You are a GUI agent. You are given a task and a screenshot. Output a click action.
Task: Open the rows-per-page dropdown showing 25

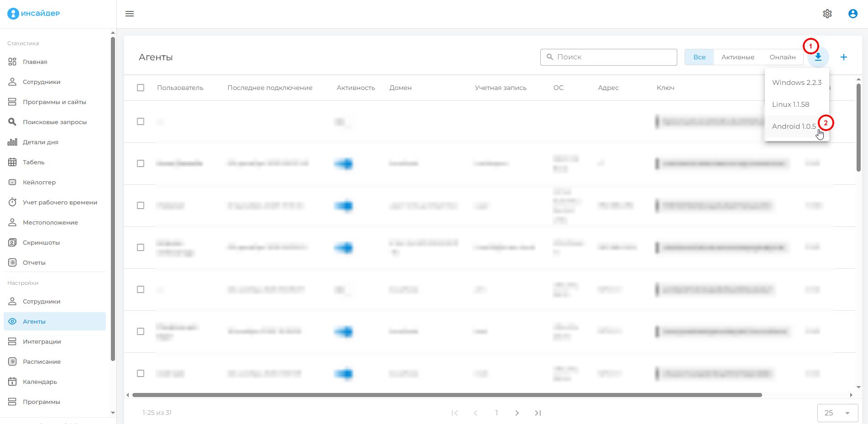pyautogui.click(x=837, y=413)
